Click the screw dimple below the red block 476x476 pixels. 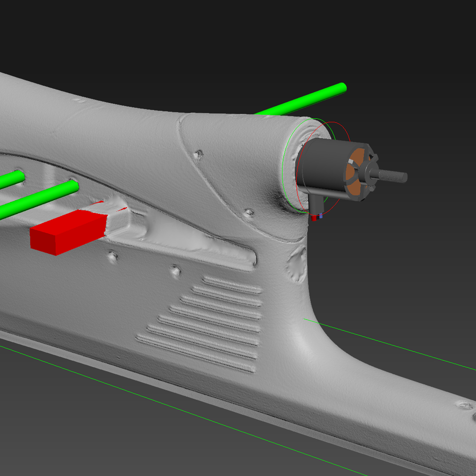(x=112, y=256)
